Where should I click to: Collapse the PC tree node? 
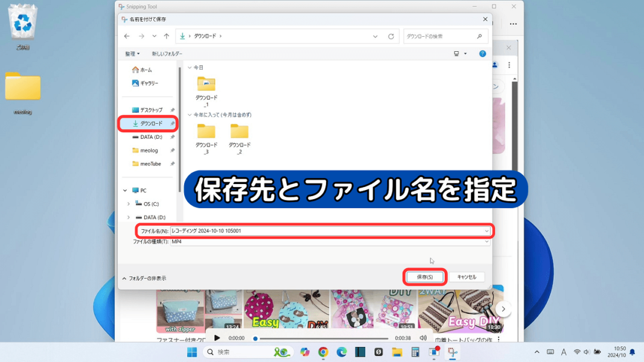pos(124,190)
